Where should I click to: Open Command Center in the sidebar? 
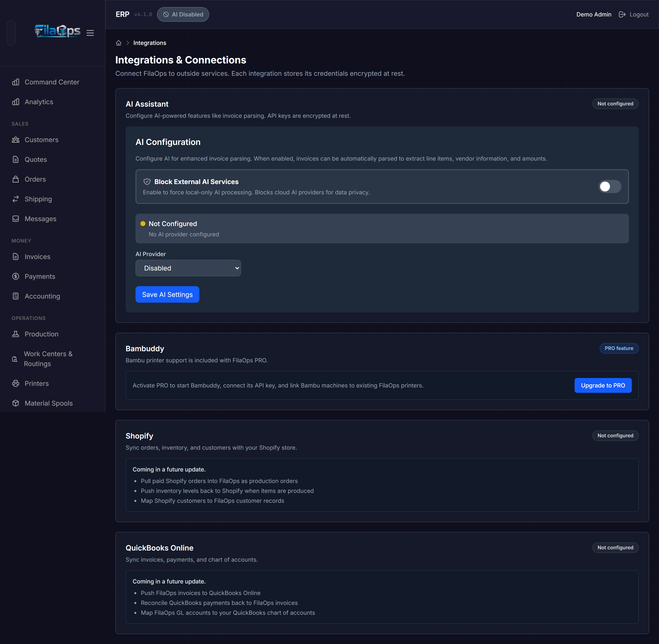point(52,82)
